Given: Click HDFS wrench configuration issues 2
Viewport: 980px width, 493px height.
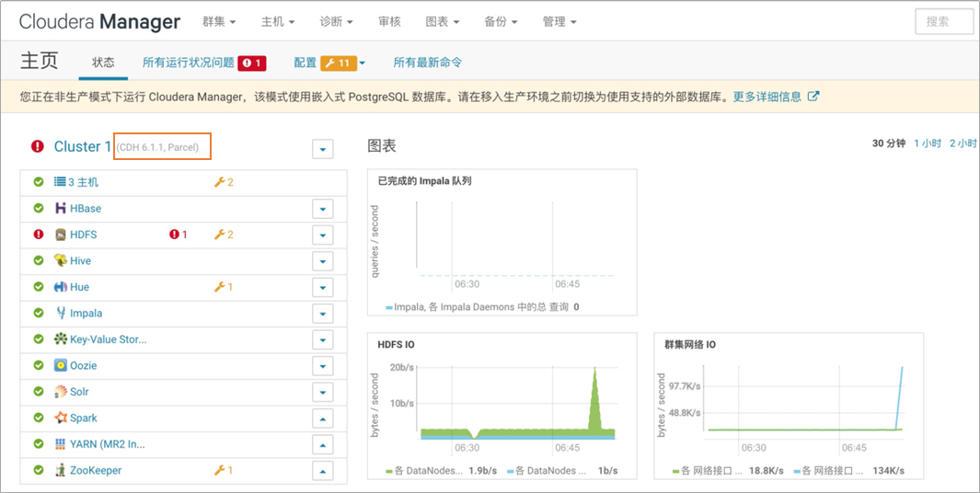Looking at the screenshot, I should click(224, 235).
